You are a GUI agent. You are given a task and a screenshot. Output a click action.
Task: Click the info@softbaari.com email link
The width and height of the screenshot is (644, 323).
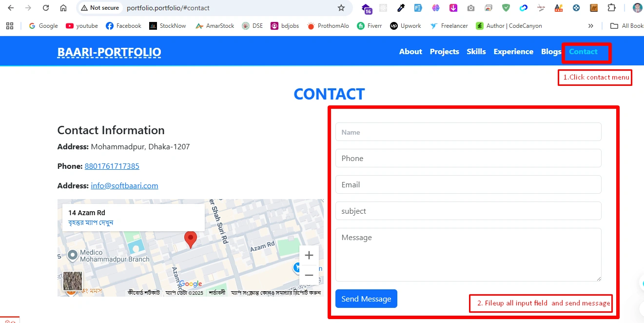(124, 186)
